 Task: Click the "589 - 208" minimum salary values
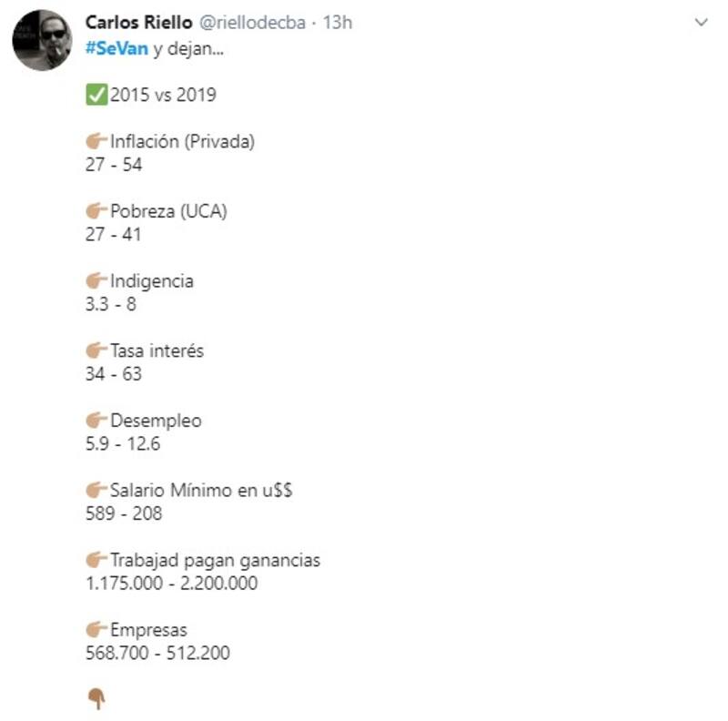tap(123, 513)
